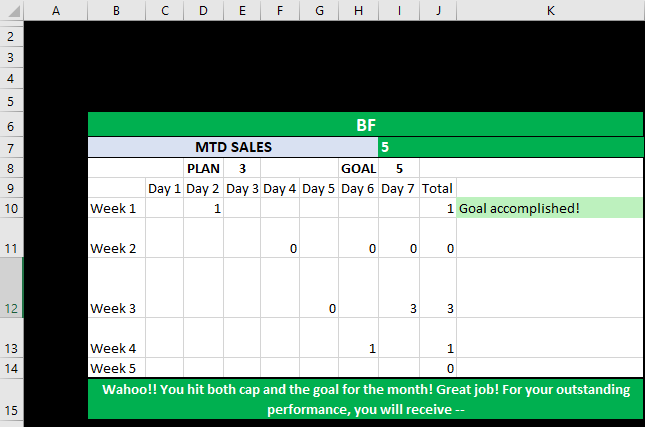Viewport: 645px width, 427px height.
Task: Select the GOAL label cell
Action: click(358, 168)
